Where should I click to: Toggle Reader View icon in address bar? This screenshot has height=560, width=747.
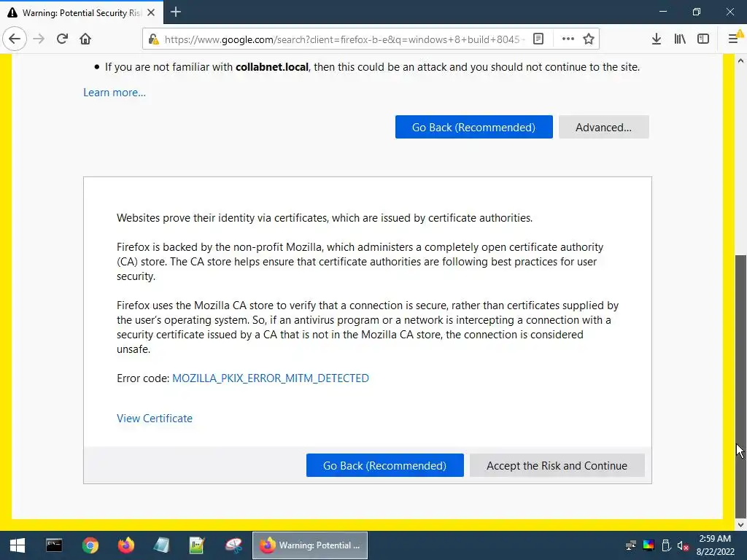[538, 39]
